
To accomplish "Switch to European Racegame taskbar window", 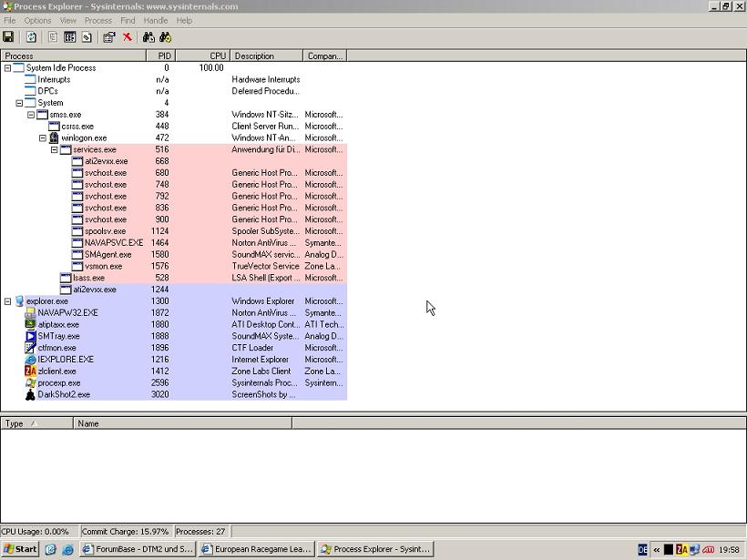I will 256,549.
